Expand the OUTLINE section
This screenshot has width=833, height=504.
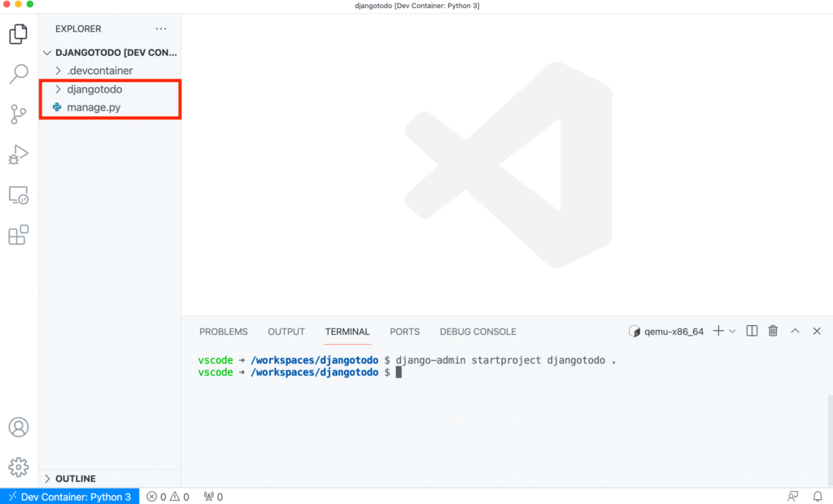click(x=110, y=479)
